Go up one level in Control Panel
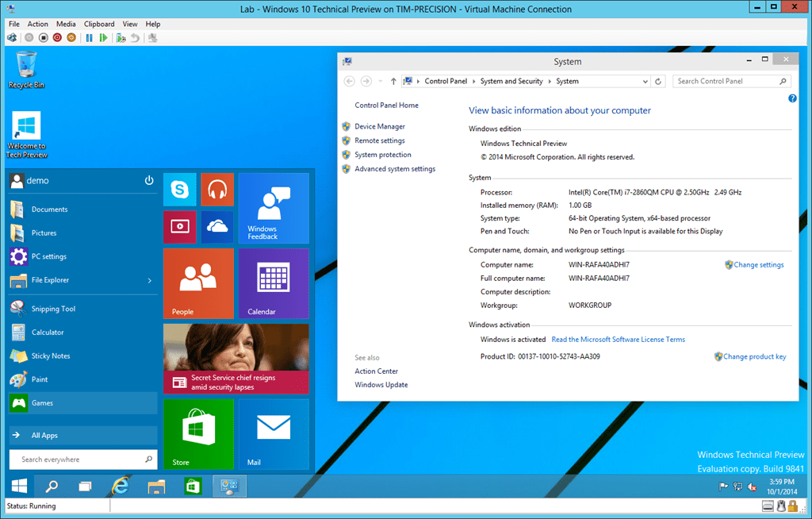This screenshot has width=812, height=519. pyautogui.click(x=393, y=82)
